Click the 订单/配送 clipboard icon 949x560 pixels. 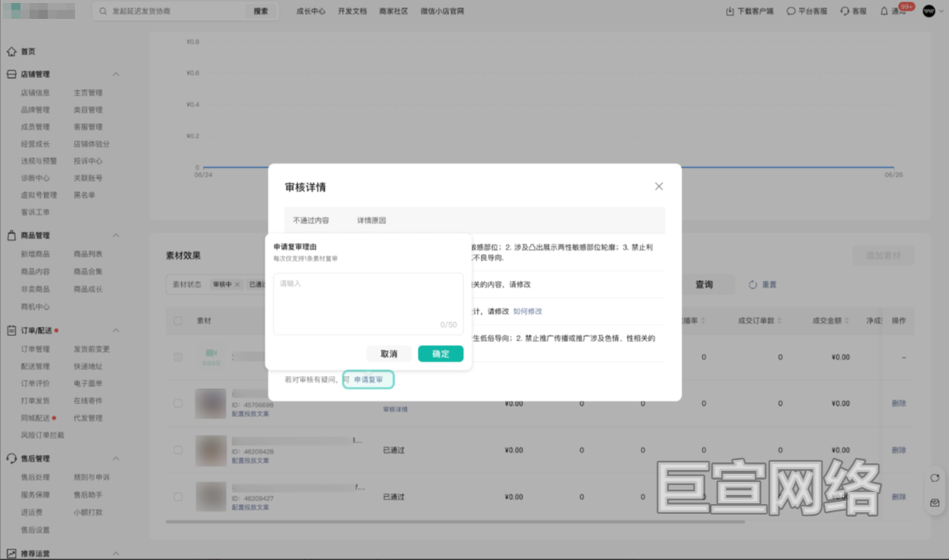click(11, 331)
